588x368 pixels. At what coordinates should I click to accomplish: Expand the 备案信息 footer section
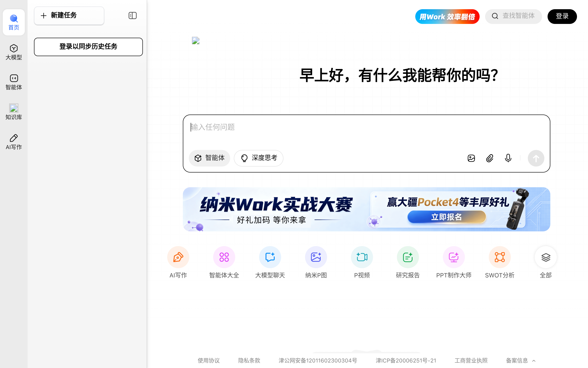click(x=521, y=360)
